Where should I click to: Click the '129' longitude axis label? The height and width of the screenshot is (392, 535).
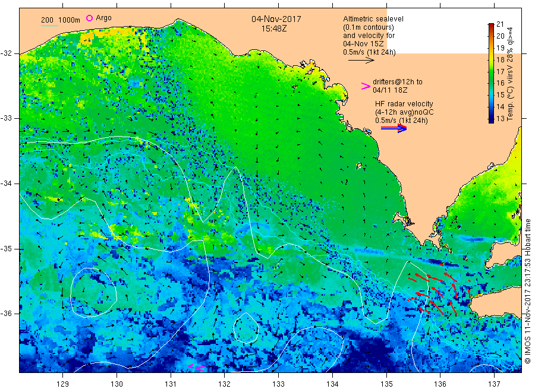coord(63,384)
